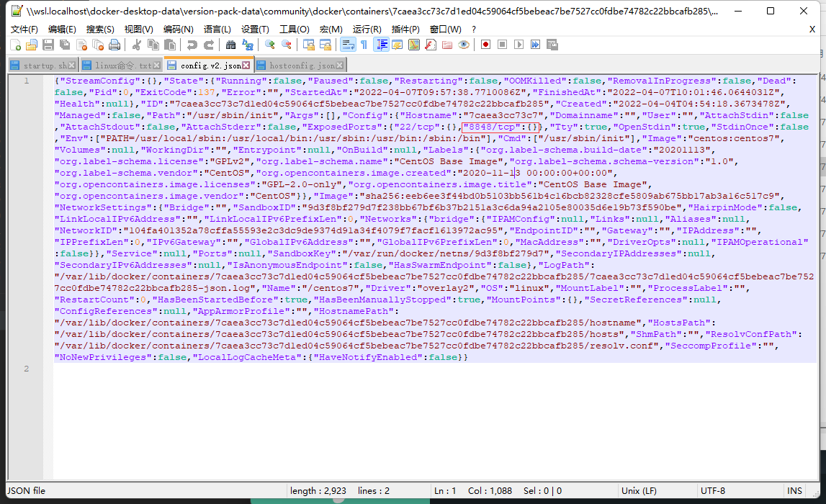Open the Replace dialog icon
The image size is (826, 504).
(x=248, y=45)
